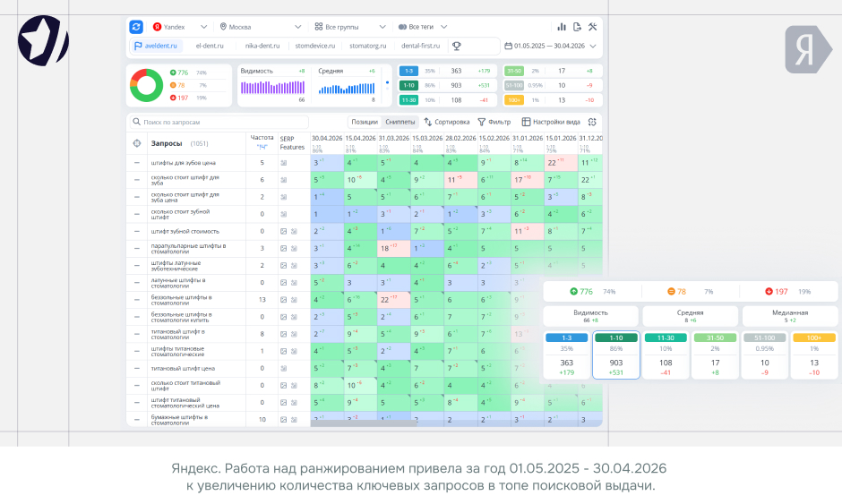Image resolution: width=842 pixels, height=504 pixels.
Task: Click the calendar icon near date range
Action: pyautogui.click(x=508, y=47)
